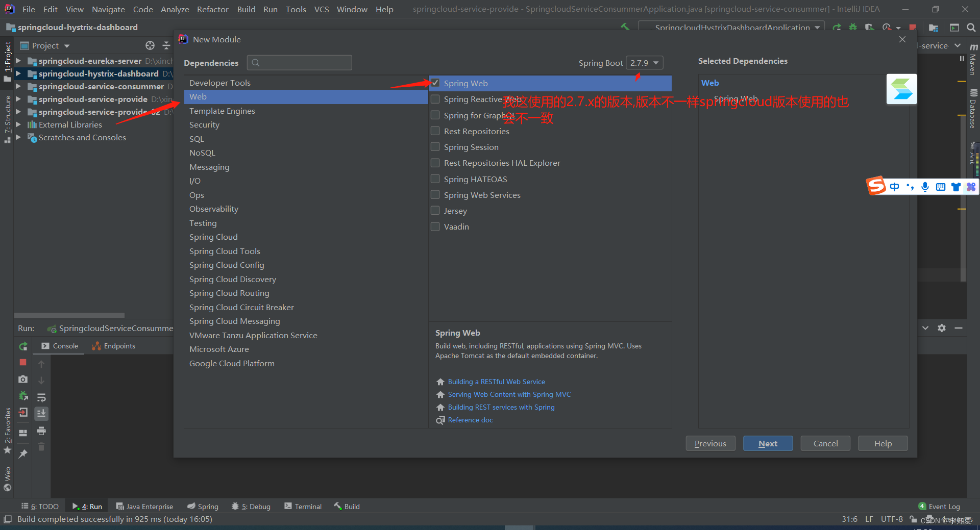This screenshot has width=980, height=530.
Task: Select the SQL dependency category
Action: pos(306,139)
